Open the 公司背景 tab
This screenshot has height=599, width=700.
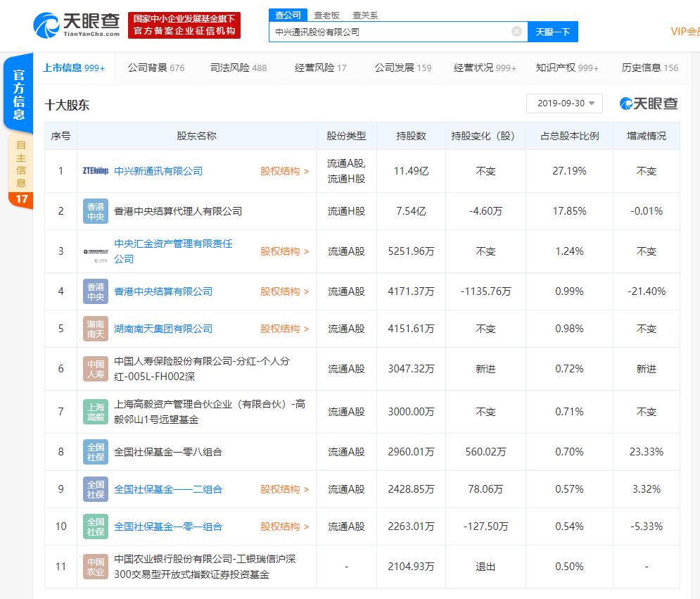point(156,68)
